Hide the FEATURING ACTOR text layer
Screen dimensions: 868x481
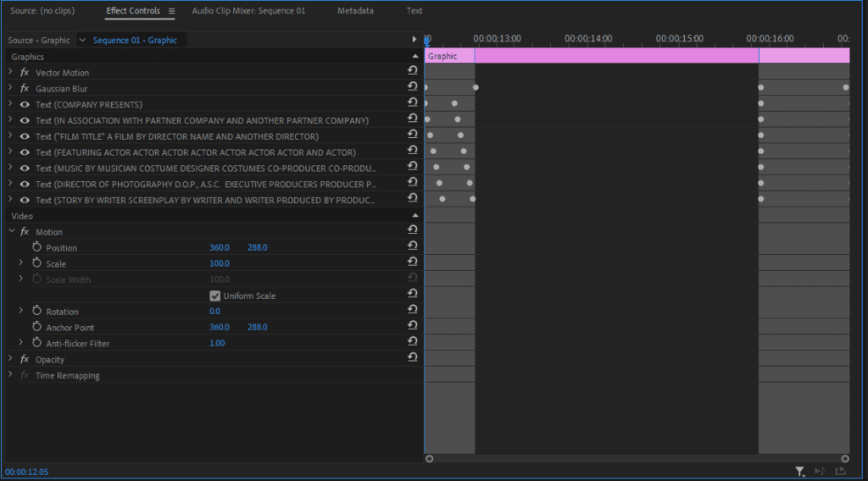(x=25, y=152)
